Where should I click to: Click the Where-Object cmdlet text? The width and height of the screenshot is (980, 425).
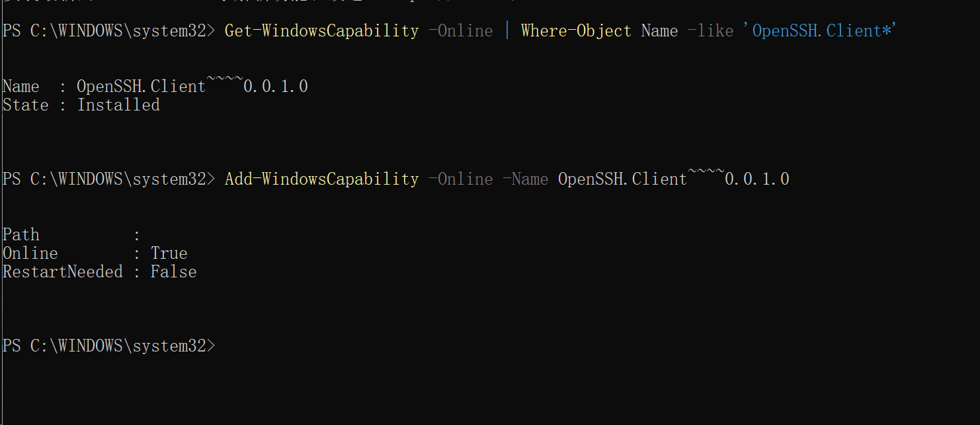[x=576, y=30]
